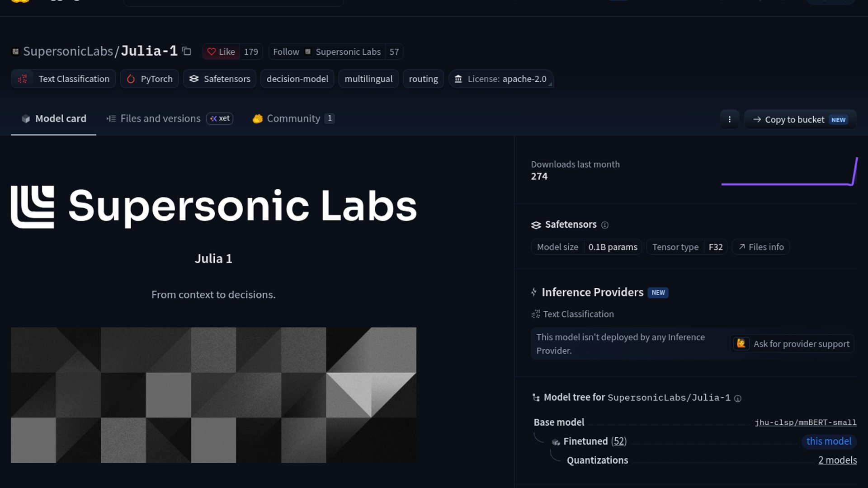Open jhu-clsp/mmBERT-small base model link
Image resolution: width=868 pixels, height=488 pixels.
[806, 422]
